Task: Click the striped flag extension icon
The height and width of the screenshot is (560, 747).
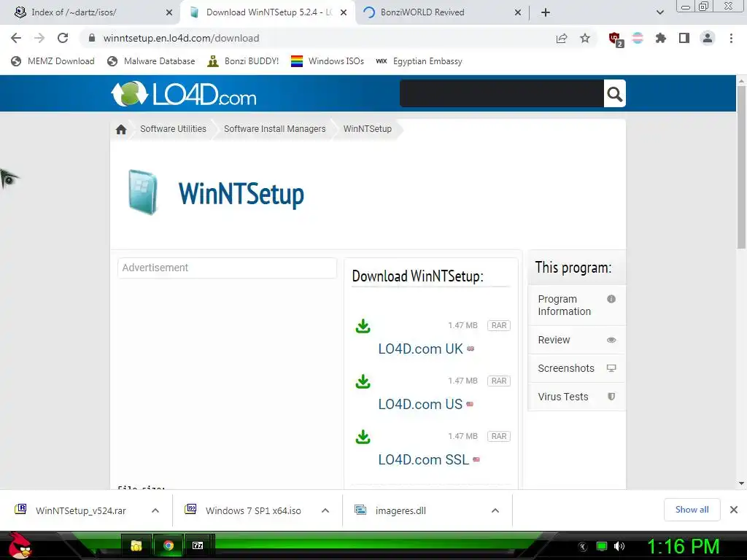Action: pyautogui.click(x=638, y=38)
